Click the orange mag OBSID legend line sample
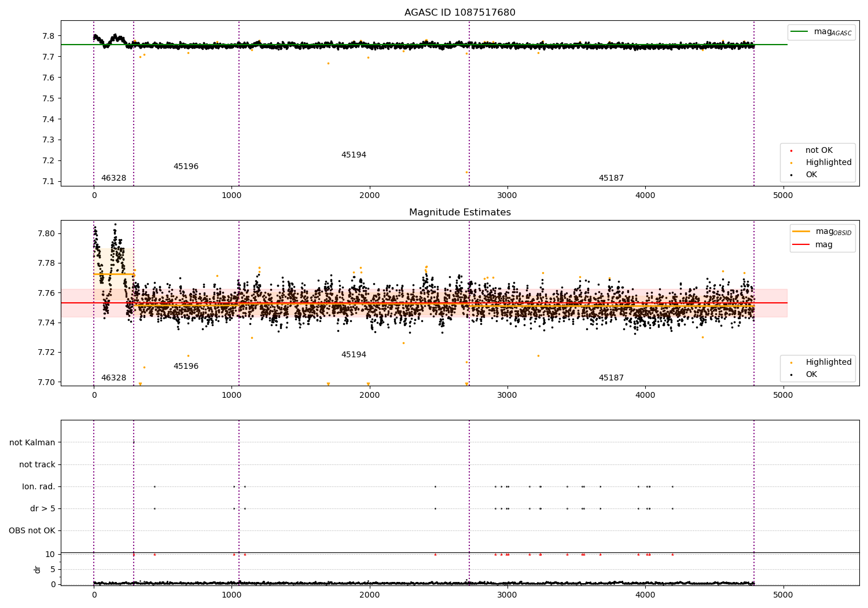868x608 pixels. click(x=801, y=232)
